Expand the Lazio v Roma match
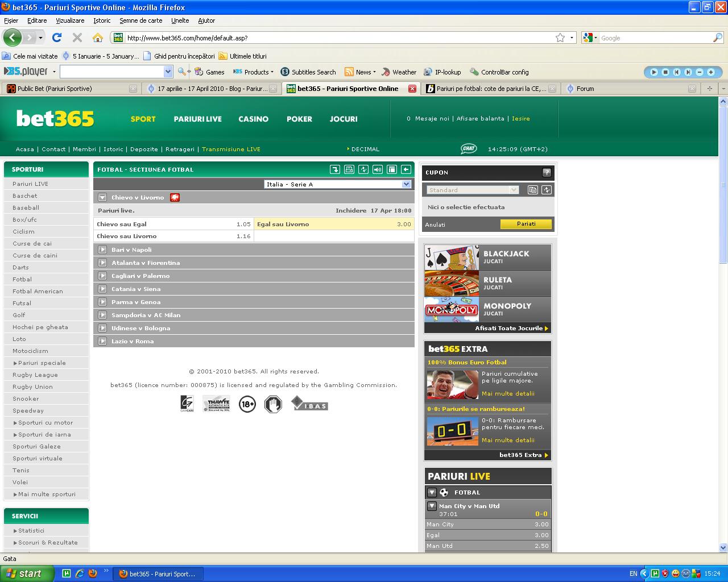This screenshot has height=582, width=728. pyautogui.click(x=102, y=341)
